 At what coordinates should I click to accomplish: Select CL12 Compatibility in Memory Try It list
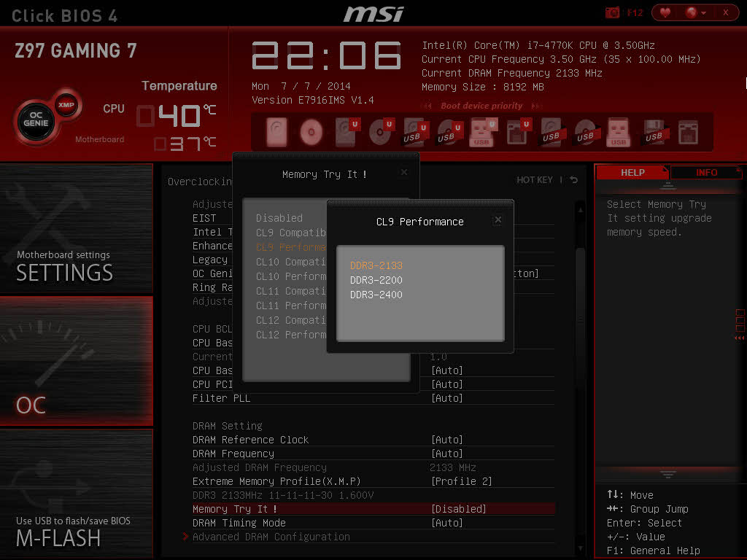[x=291, y=321]
